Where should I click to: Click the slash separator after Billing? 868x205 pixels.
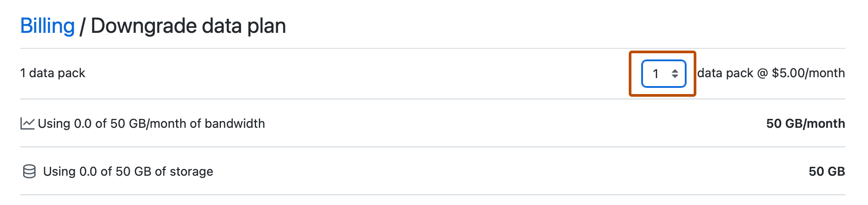pos(82,26)
